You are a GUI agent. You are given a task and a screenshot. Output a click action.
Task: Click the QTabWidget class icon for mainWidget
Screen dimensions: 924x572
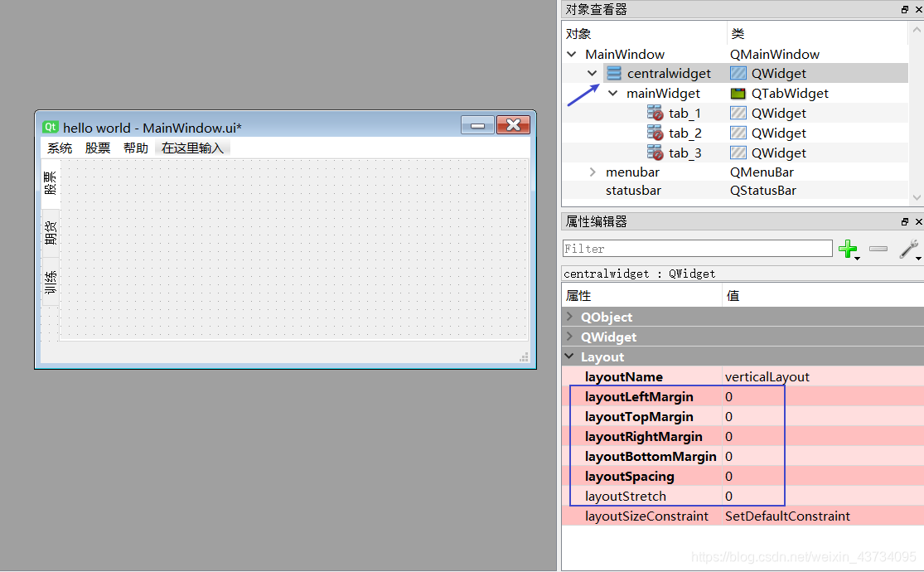pos(738,93)
